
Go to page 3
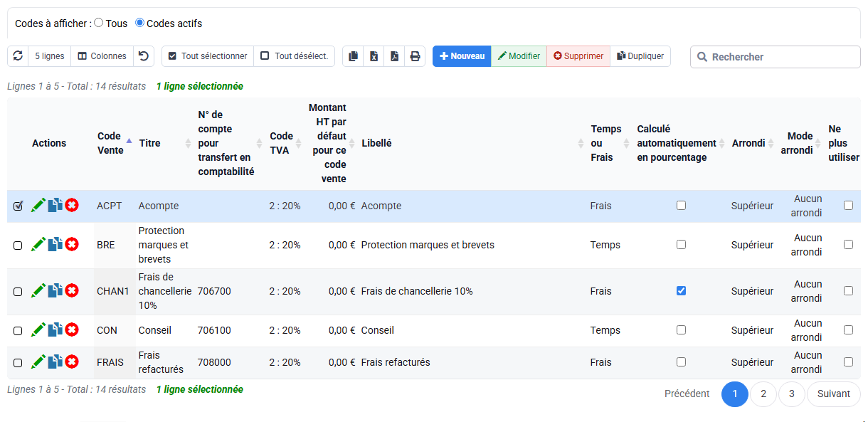(x=792, y=394)
